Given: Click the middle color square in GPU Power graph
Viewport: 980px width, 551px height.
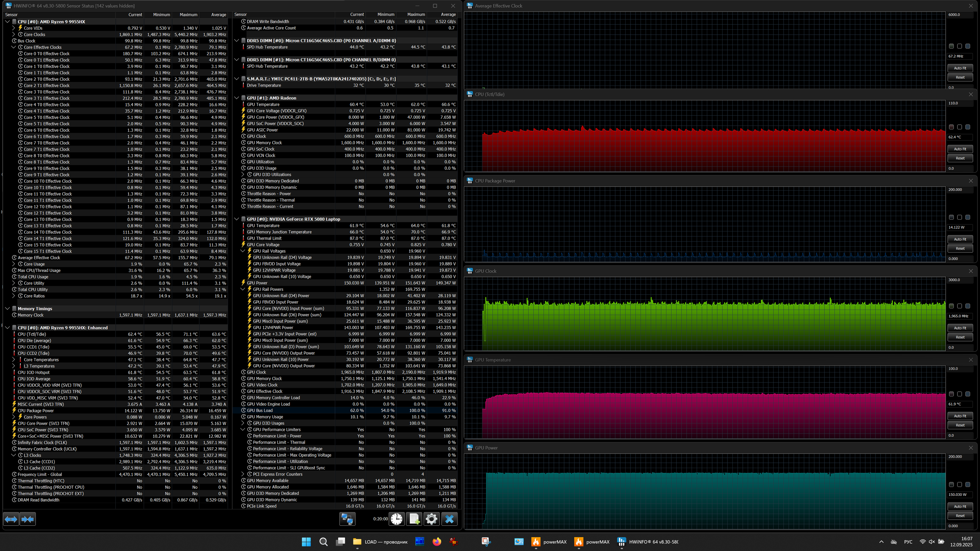Looking at the screenshot, I should 959,484.
